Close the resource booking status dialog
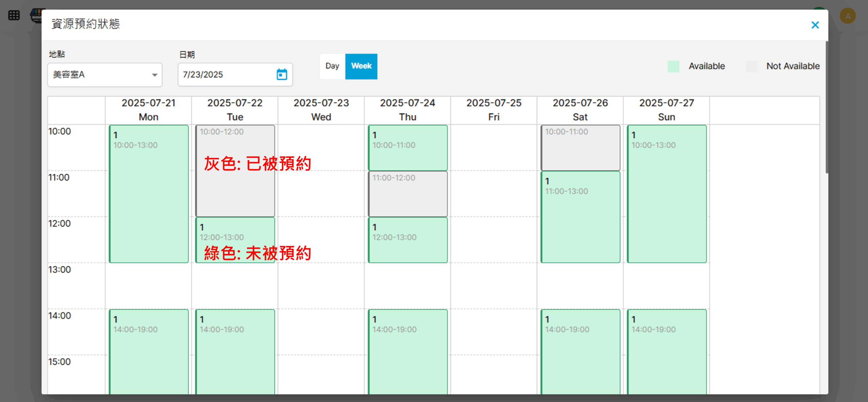Viewport: 868px width, 402px height. 815,25
